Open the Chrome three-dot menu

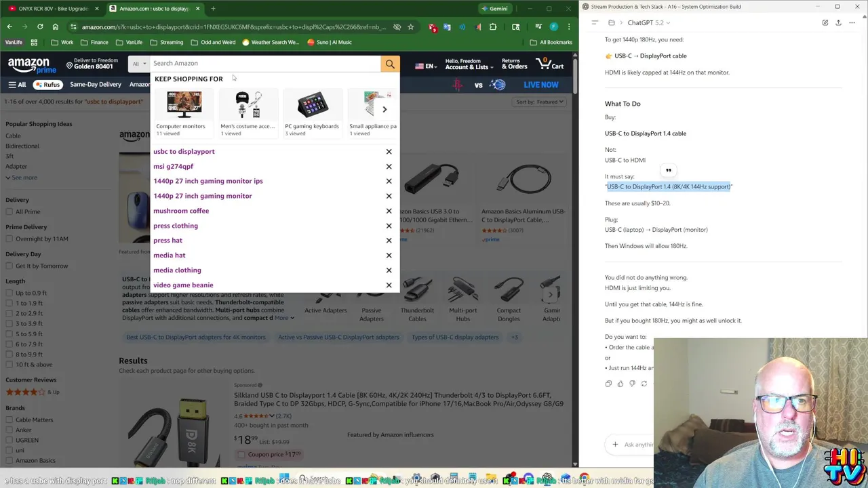(x=568, y=27)
